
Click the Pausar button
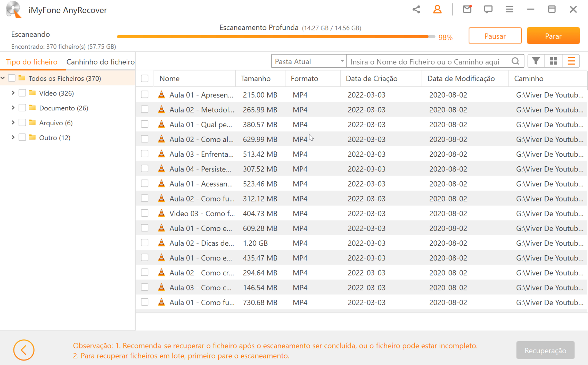(x=495, y=36)
